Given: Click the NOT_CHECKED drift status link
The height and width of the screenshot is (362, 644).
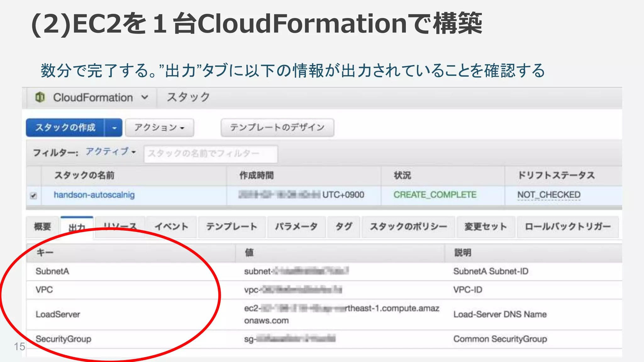Looking at the screenshot, I should point(549,195).
